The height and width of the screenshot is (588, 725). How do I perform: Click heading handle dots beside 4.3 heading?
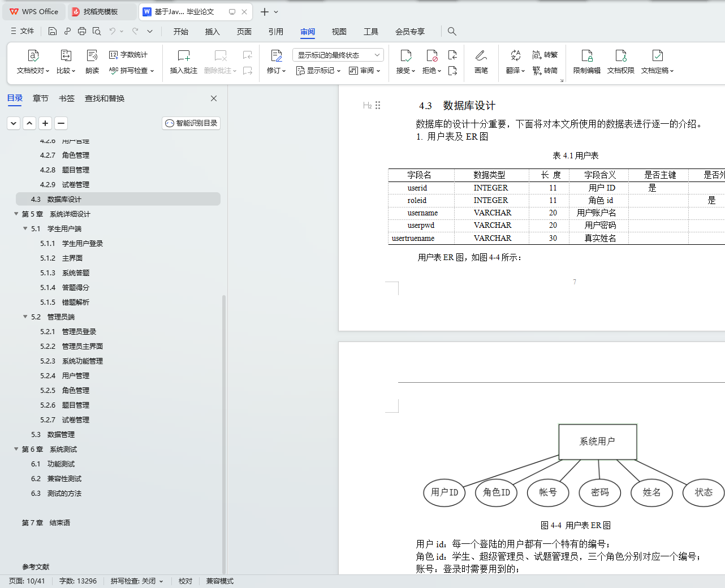click(x=378, y=105)
